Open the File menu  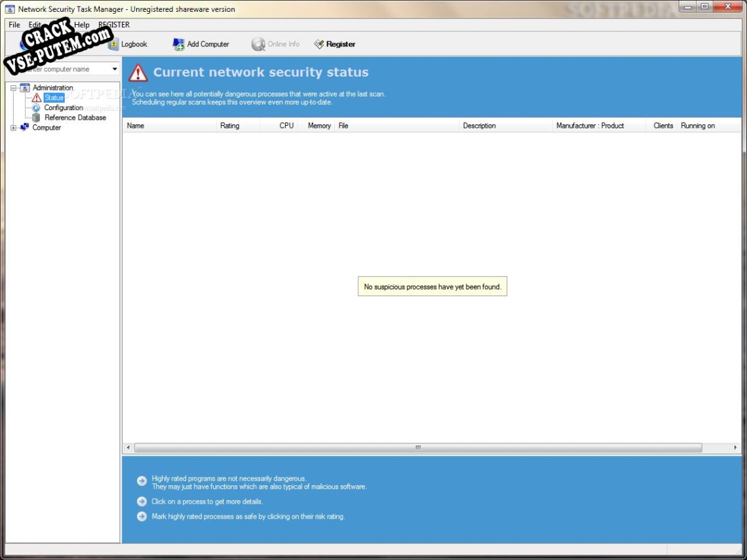coord(13,24)
